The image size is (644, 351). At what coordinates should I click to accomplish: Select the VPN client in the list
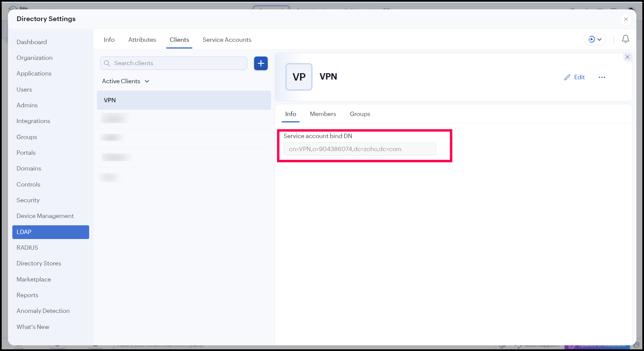pos(184,100)
